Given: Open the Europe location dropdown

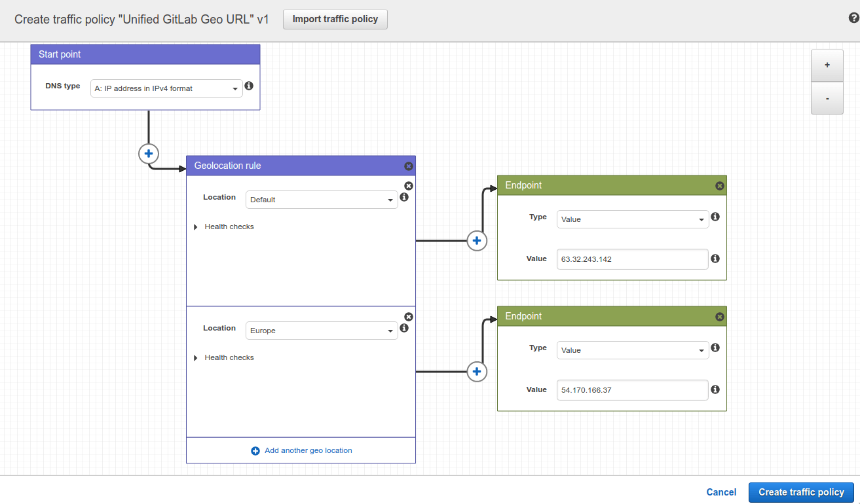Looking at the screenshot, I should click(x=321, y=330).
